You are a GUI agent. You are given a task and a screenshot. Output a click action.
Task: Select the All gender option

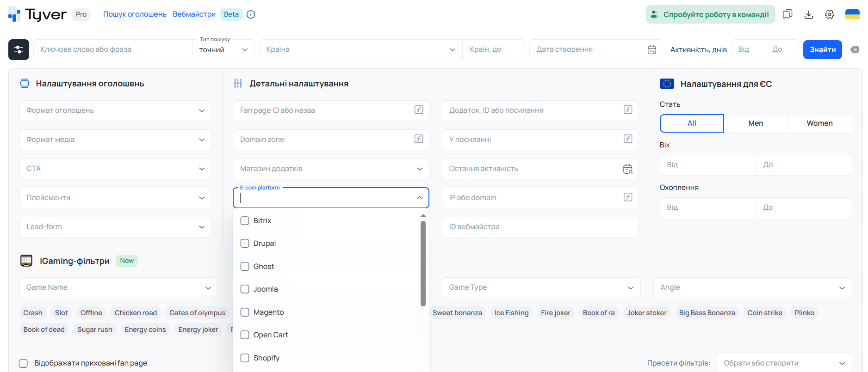click(x=692, y=123)
